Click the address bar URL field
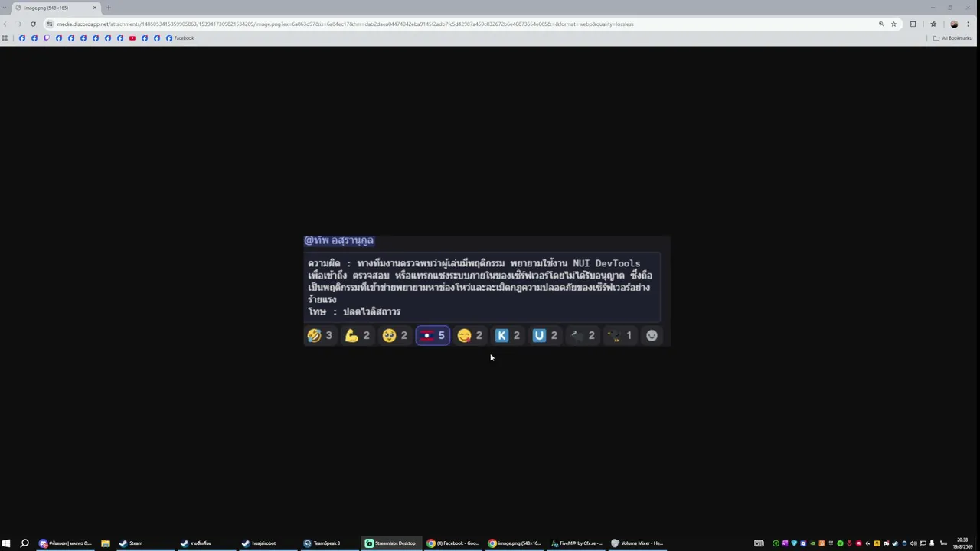Image resolution: width=980 pixels, height=551 pixels. tap(459, 24)
